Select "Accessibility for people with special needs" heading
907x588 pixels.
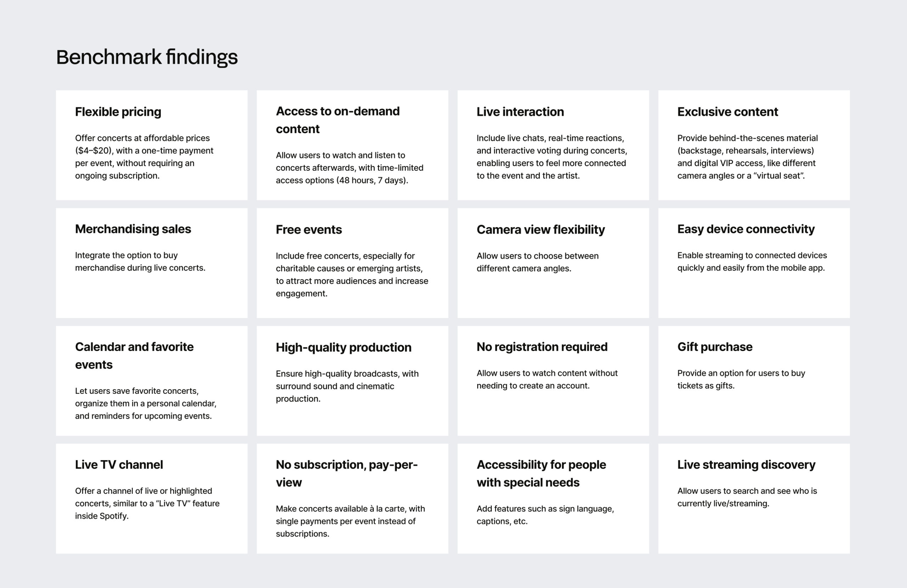[541, 473]
